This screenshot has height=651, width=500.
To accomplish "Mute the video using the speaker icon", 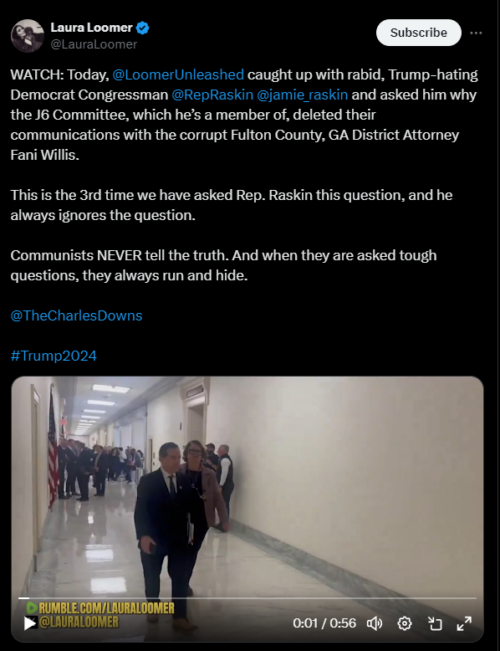I will (x=374, y=623).
